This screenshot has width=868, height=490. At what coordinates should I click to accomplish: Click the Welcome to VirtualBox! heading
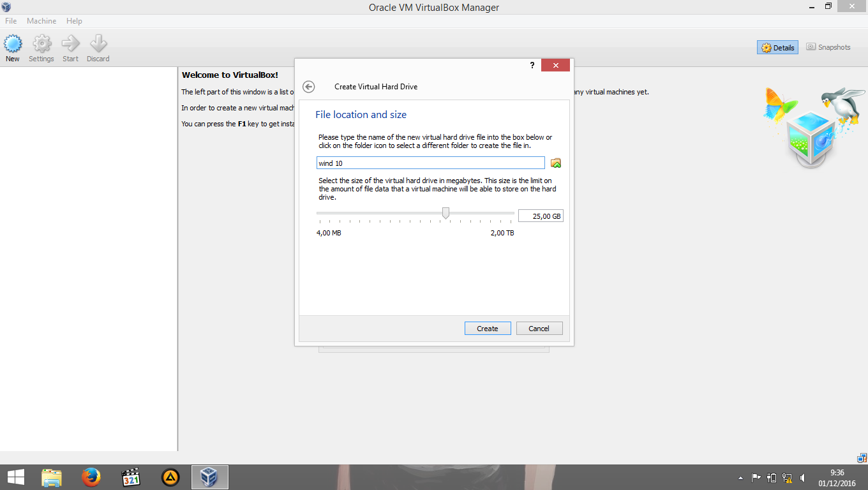[230, 75]
